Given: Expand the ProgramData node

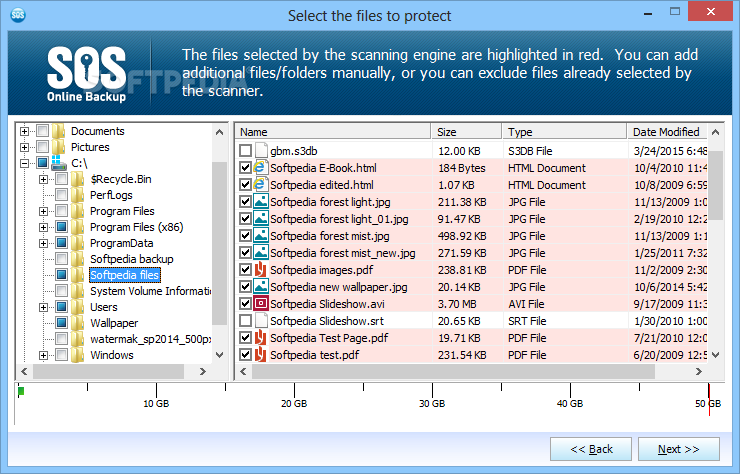Looking at the screenshot, I should pos(43,243).
